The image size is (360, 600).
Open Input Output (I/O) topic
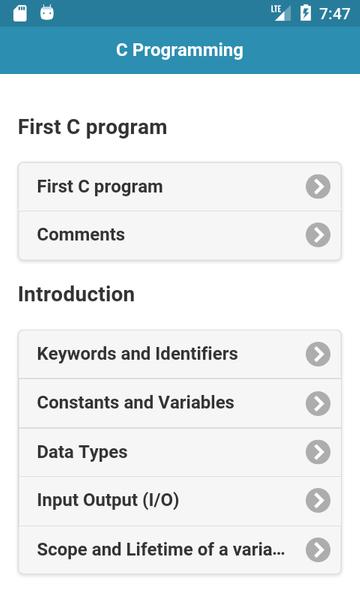click(179, 501)
